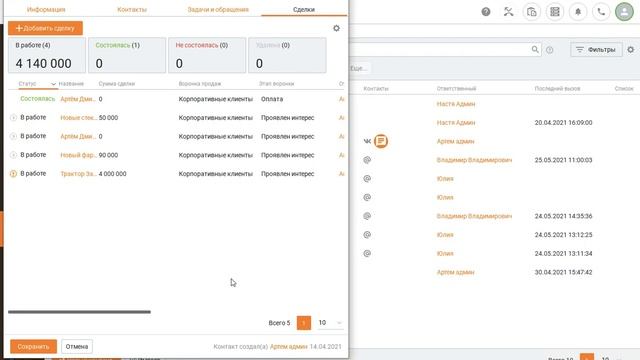Open Артем админ creator link in footer
Viewport: 640px width, 360px height.
point(289,347)
